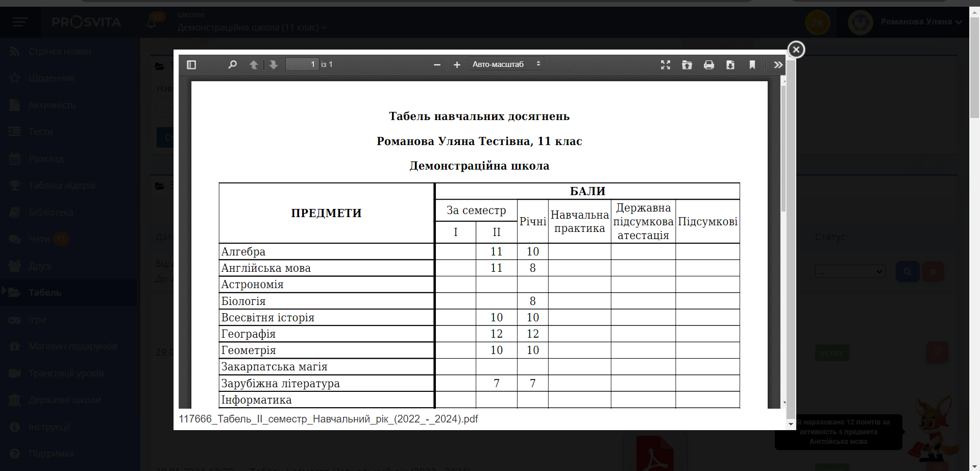Open find in document search

232,65
